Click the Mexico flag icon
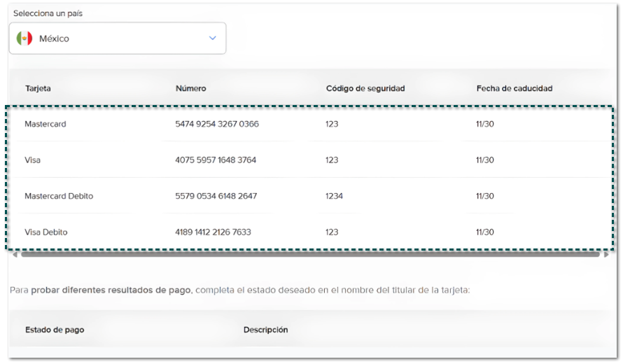 24,38
